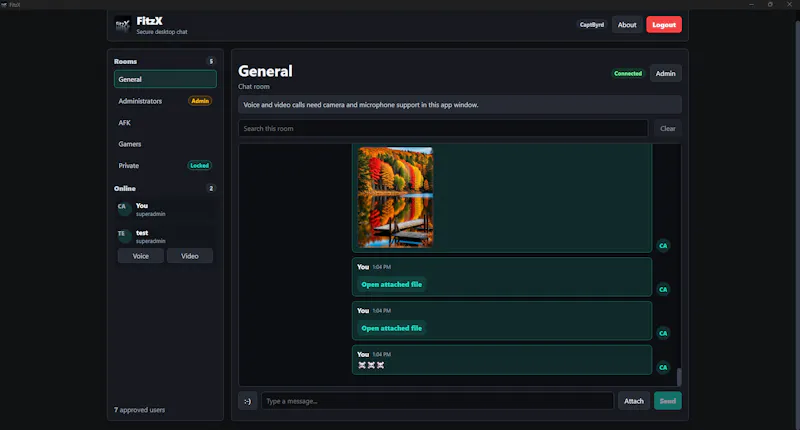Click the chat messages scrollbar

pyautogui.click(x=679, y=377)
